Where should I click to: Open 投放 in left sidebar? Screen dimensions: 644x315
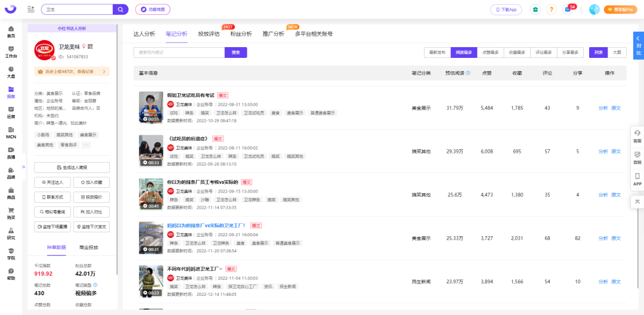(11, 92)
